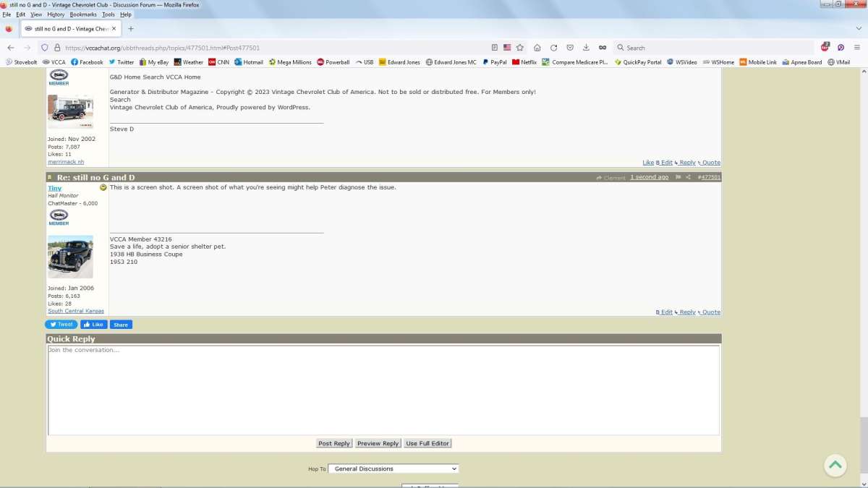Open the Help menu

point(126,14)
